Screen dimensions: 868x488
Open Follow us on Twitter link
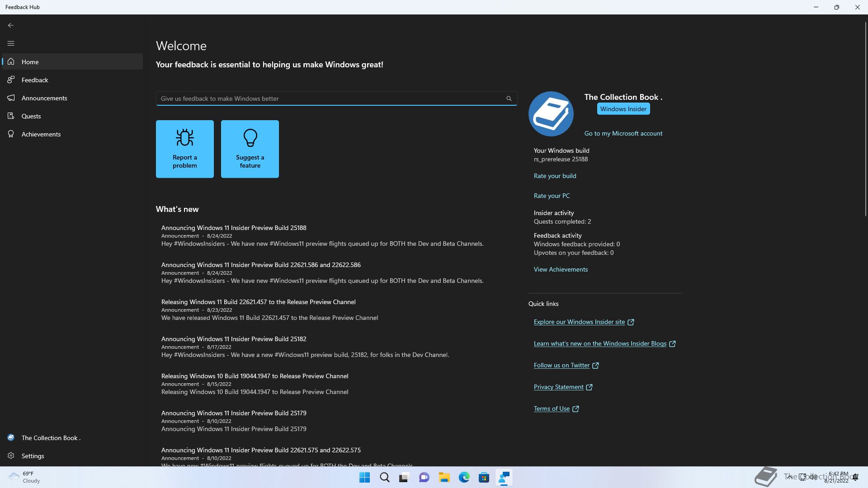(x=562, y=365)
